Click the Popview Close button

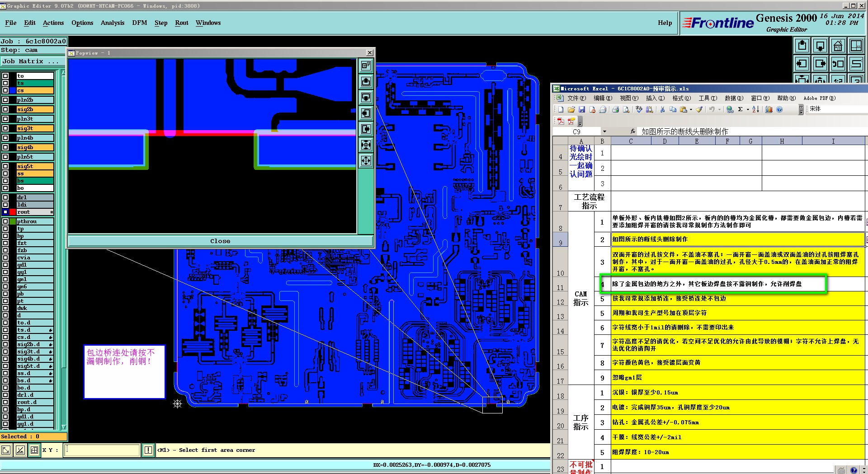(x=220, y=241)
